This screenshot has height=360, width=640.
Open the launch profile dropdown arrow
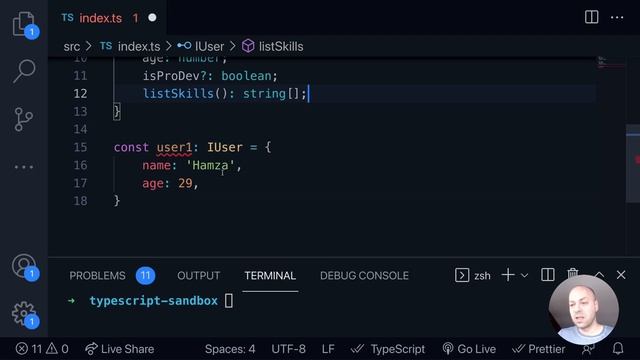[524, 276]
